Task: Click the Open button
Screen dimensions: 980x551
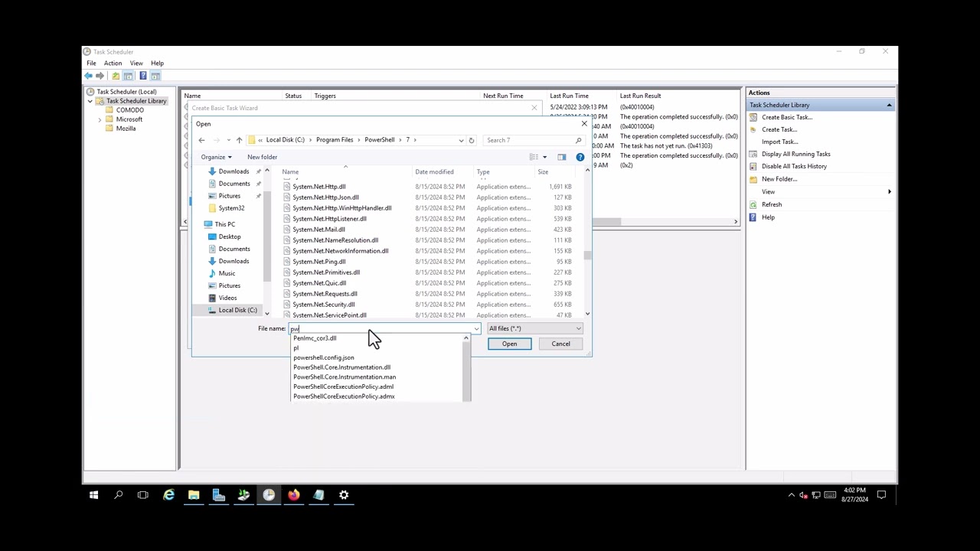Action: 509,344
